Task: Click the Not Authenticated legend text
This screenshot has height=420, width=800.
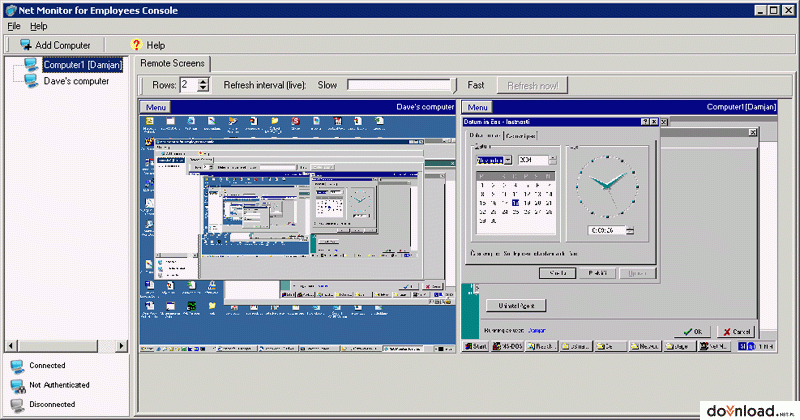Action: pyautogui.click(x=59, y=385)
